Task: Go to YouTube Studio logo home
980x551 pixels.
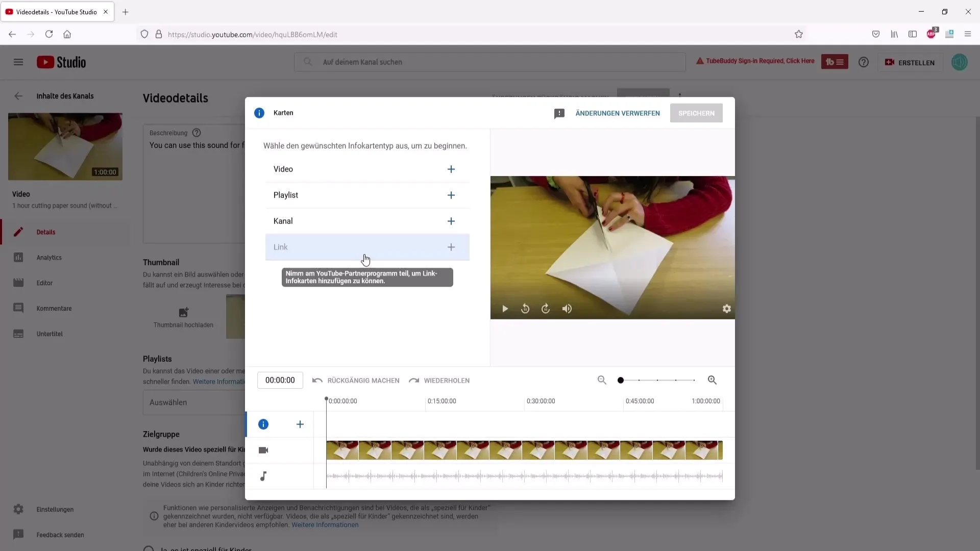Action: pyautogui.click(x=61, y=62)
